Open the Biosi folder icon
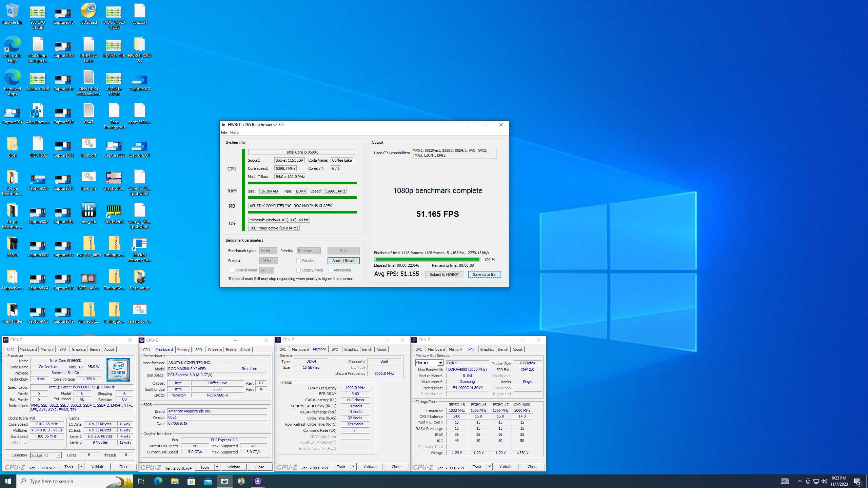Viewport: 868px width, 488px height. (12, 147)
